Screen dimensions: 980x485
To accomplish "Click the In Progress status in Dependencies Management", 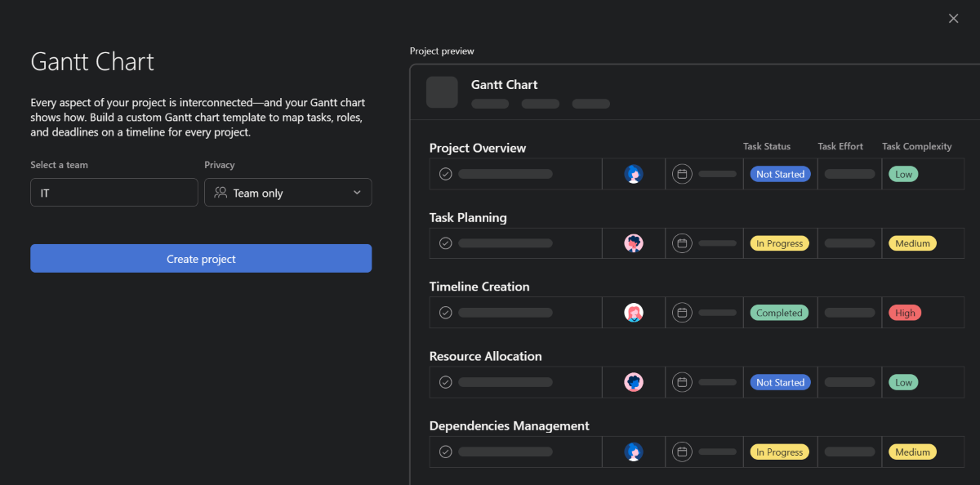I will (780, 452).
